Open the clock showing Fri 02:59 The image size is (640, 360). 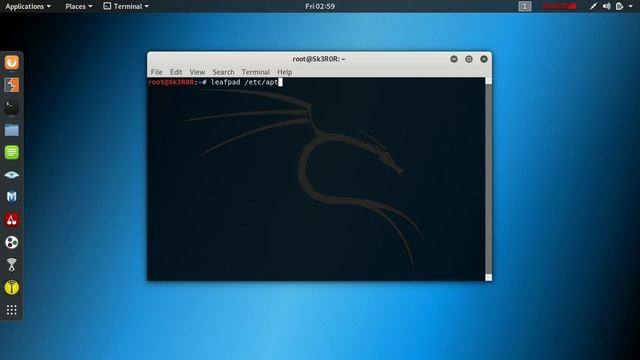coord(320,6)
